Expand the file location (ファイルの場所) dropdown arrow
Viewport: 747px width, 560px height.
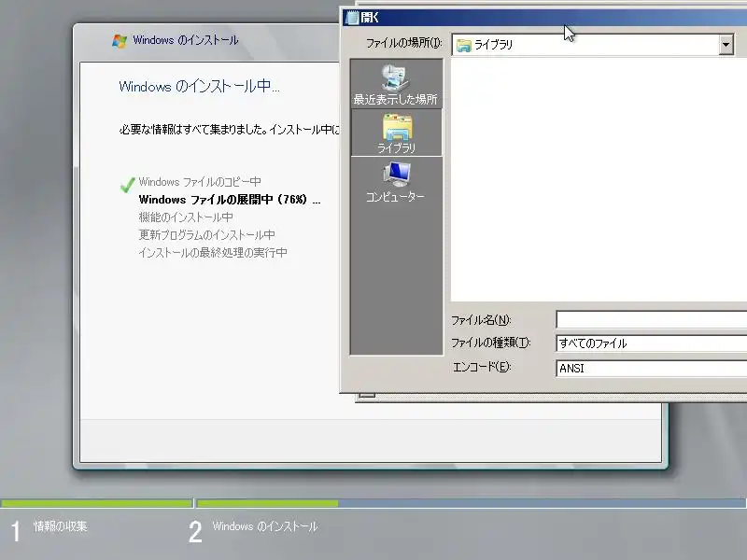tap(726, 45)
